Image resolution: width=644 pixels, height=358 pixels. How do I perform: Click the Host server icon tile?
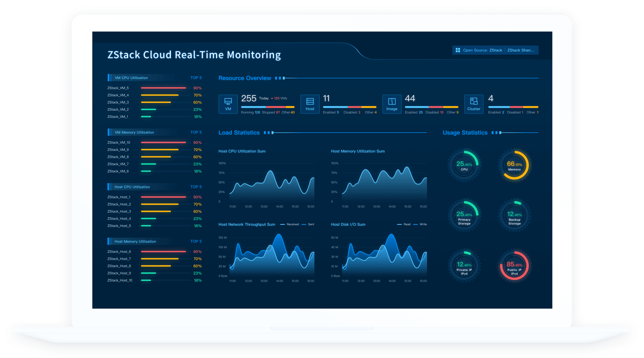310,104
